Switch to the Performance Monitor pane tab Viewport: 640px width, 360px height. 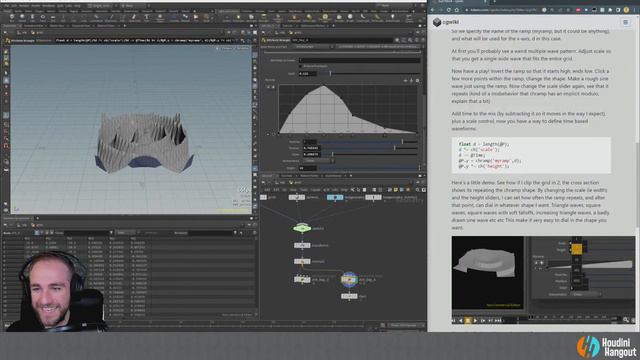click(x=313, y=26)
